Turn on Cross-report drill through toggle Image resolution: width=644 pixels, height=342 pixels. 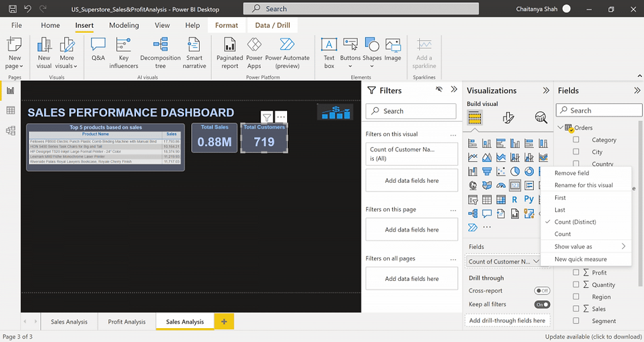[542, 291]
